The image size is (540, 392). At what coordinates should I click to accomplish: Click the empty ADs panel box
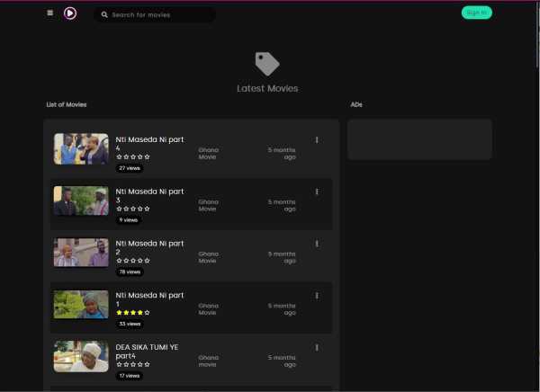tap(419, 139)
